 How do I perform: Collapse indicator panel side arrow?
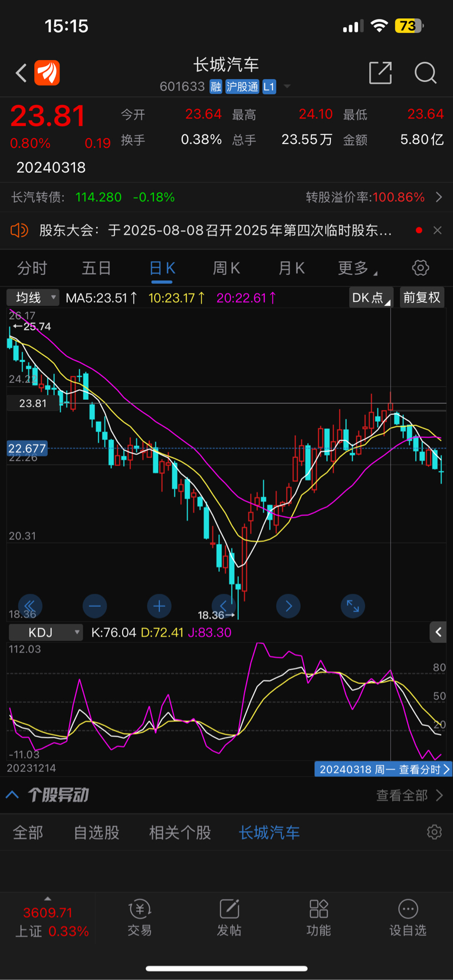pyautogui.click(x=438, y=632)
